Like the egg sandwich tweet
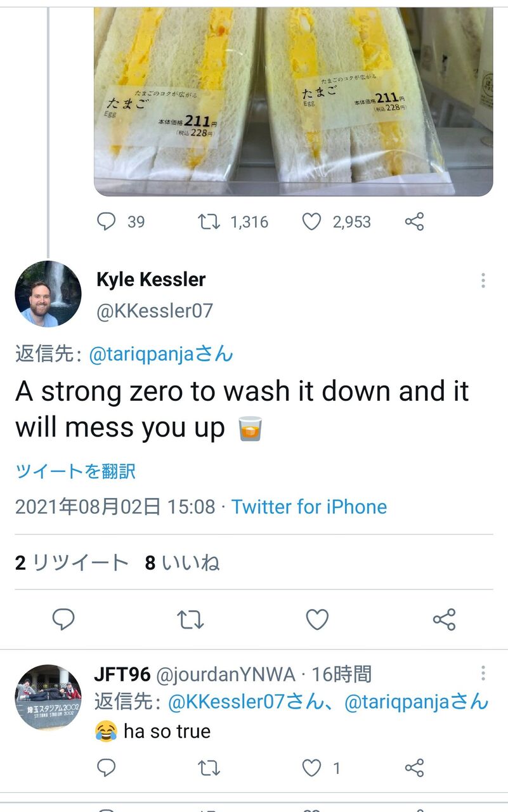Screen dimensions: 508x812 coord(311,221)
